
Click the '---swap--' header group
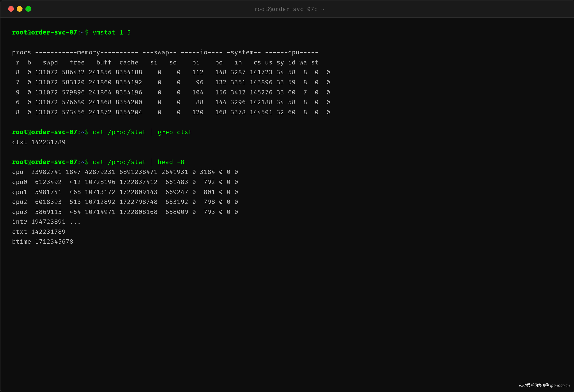tap(160, 52)
